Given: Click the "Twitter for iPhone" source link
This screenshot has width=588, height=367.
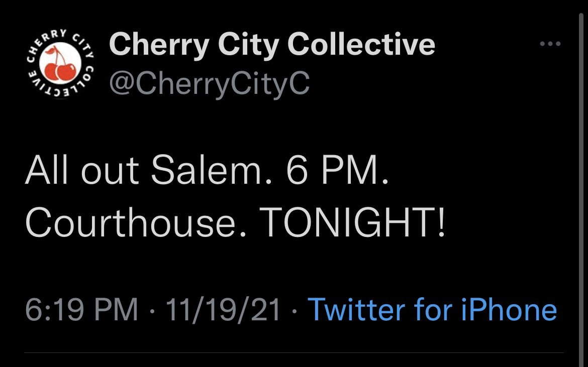Looking at the screenshot, I should pyautogui.click(x=432, y=309).
